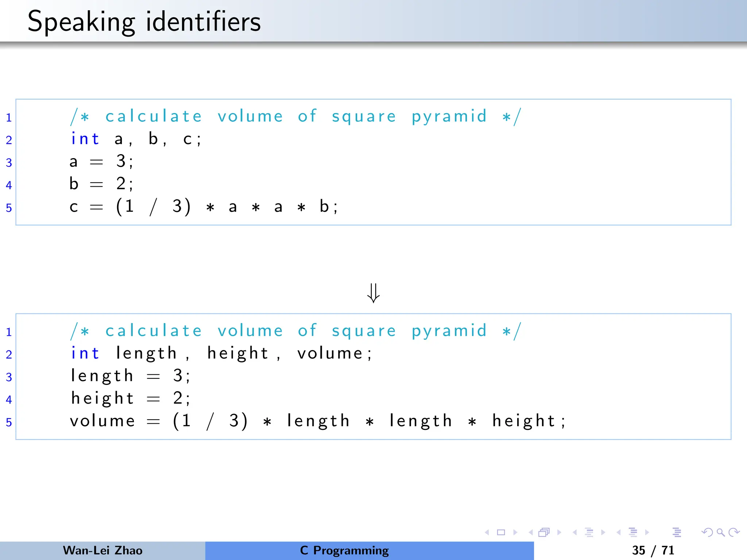Click the previous section arrow
Image resolution: width=747 pixels, height=560 pixels.
pos(619,533)
